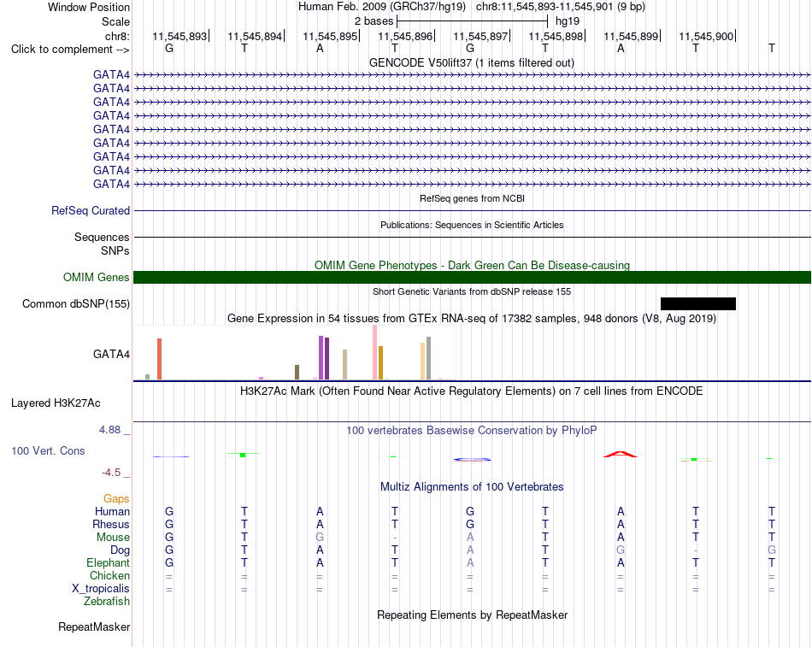Click the -4.5 PhyloP lower scale value
812x647 pixels.
[111, 472]
